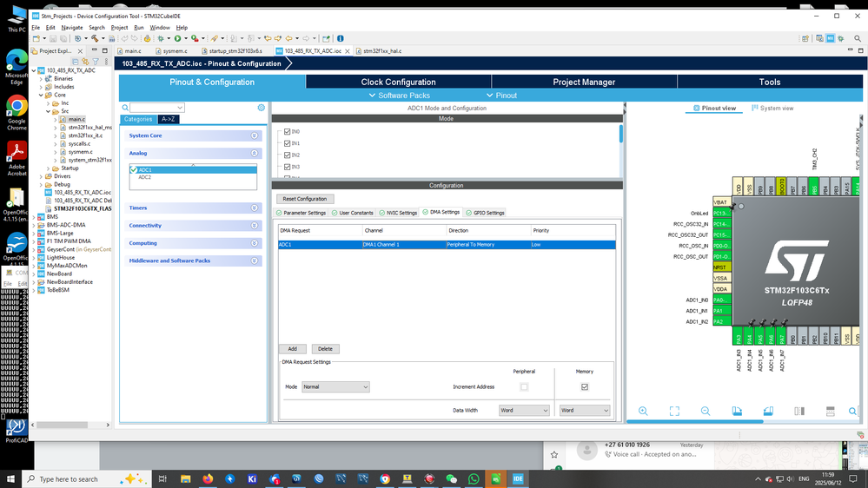Open the GPIO Settings tab
Screen dimensions: 868x488
pos(486,213)
